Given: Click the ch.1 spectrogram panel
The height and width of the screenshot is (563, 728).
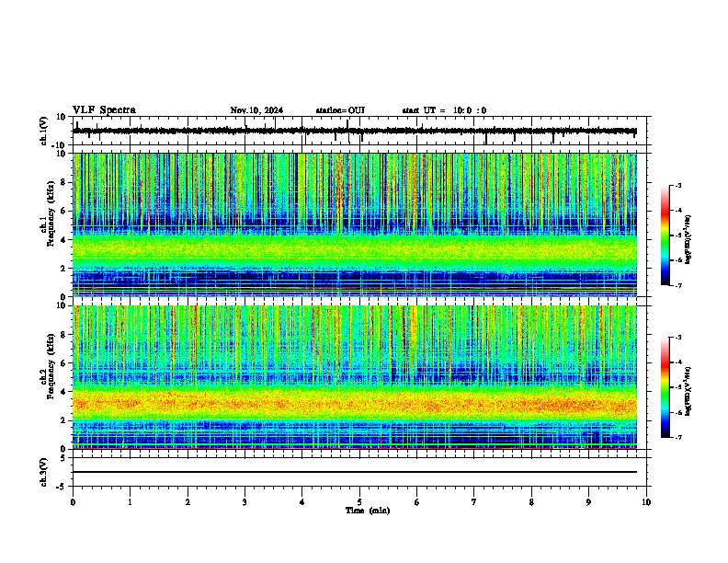Looking at the screenshot, I should click(x=355, y=224).
